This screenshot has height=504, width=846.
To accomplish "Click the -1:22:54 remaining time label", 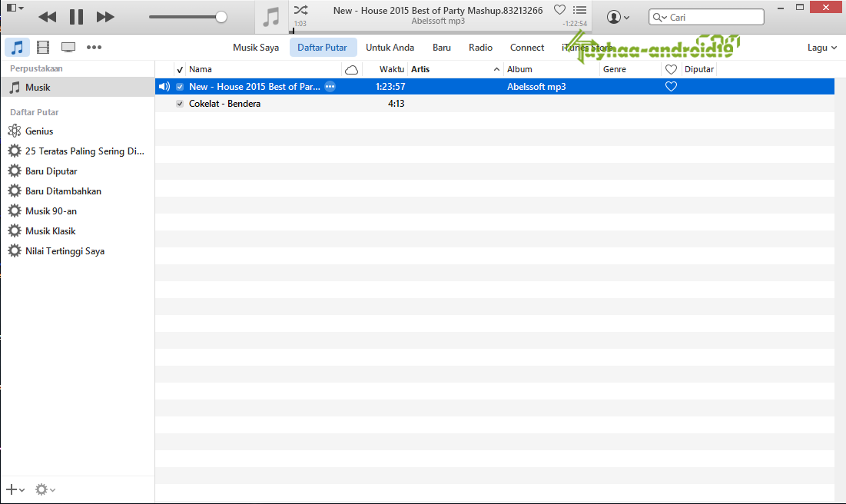I will [x=575, y=24].
